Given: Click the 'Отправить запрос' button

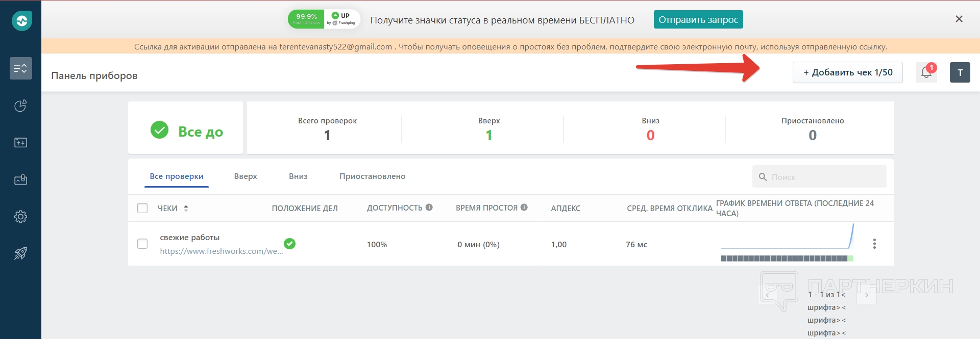Looking at the screenshot, I should 698,20.
